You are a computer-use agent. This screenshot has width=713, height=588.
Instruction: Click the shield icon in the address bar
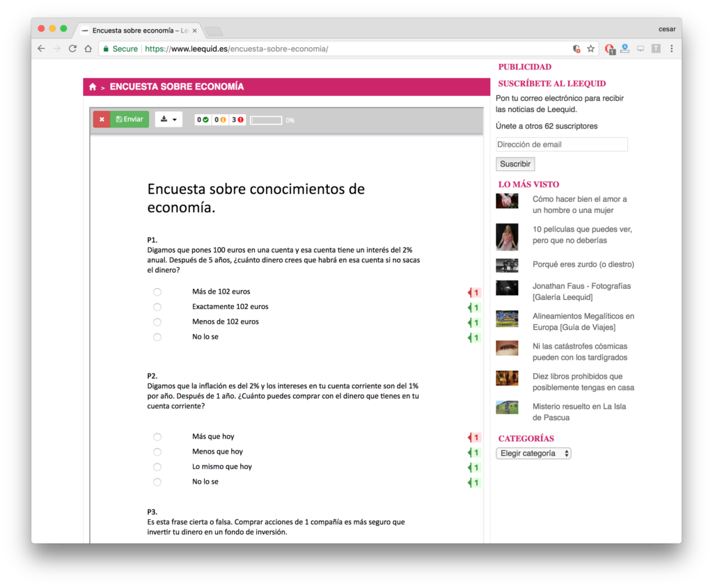576,49
